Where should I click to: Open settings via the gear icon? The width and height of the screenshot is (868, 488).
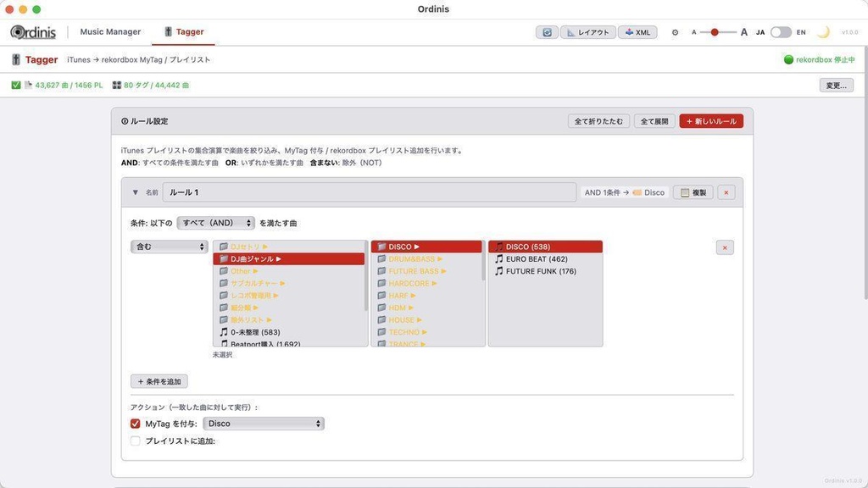tap(675, 33)
